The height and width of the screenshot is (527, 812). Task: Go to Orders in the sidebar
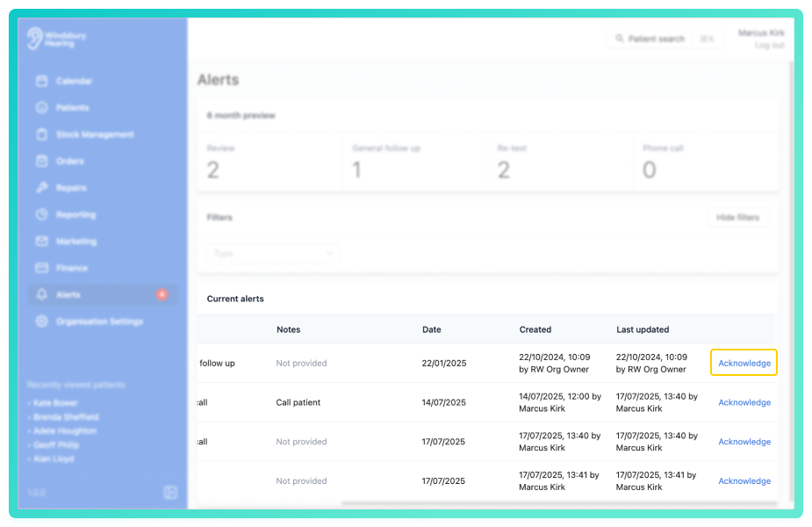point(70,161)
